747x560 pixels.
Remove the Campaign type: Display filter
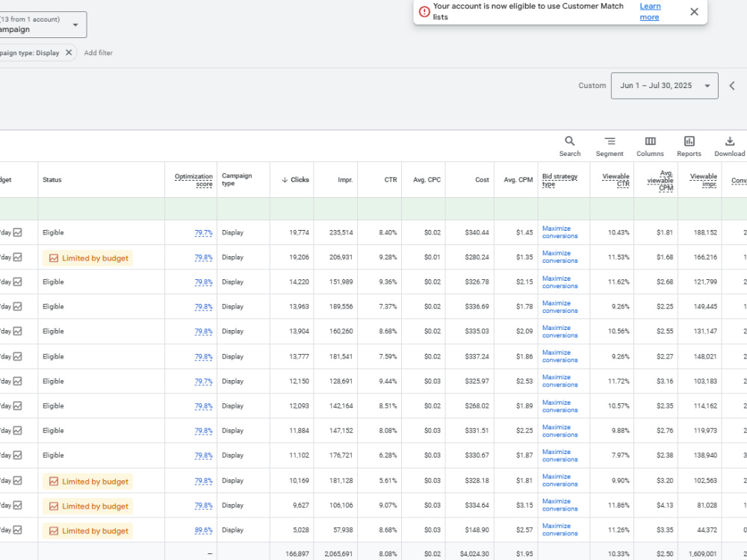[x=69, y=53]
